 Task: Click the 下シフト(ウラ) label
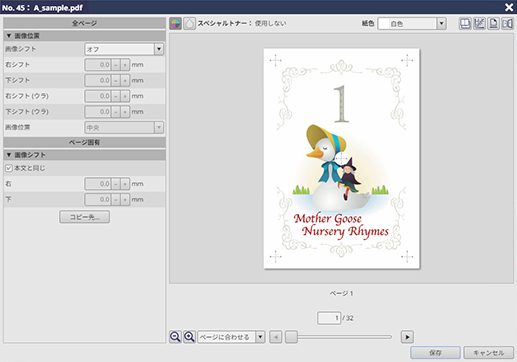(27, 112)
